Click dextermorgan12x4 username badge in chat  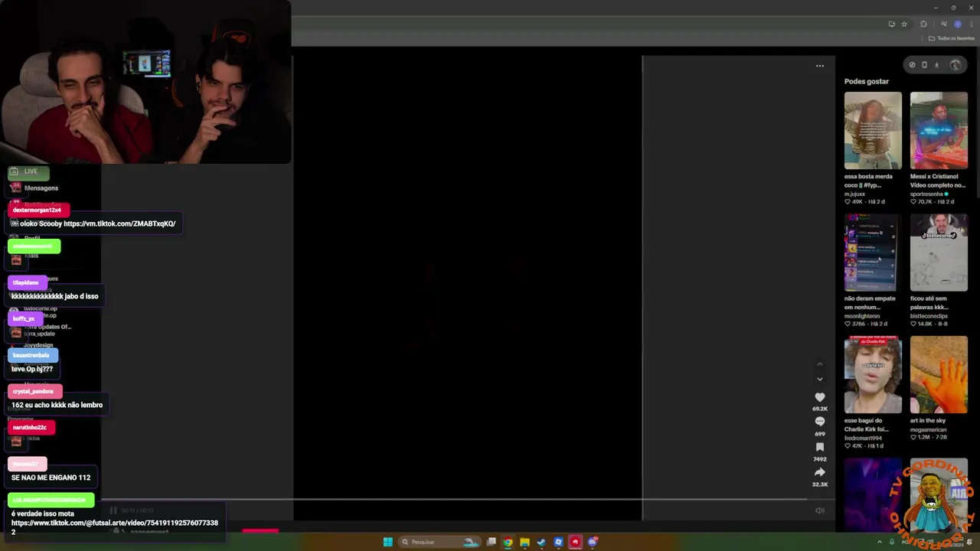tap(38, 210)
